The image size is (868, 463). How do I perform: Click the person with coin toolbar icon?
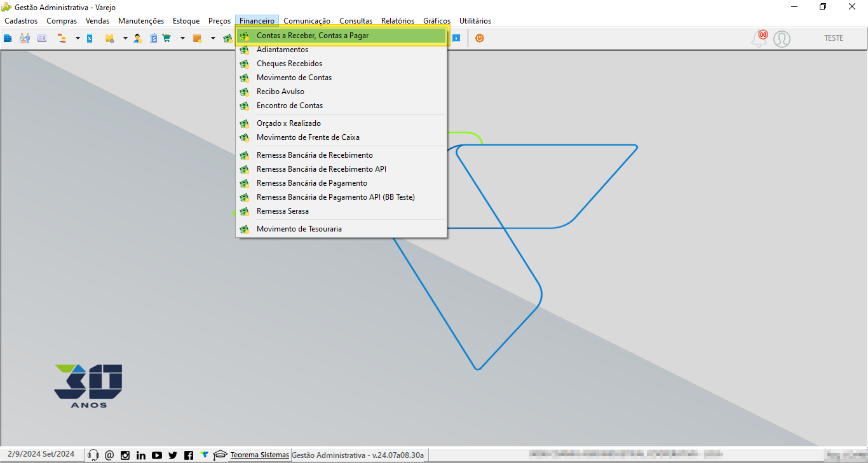coord(137,38)
